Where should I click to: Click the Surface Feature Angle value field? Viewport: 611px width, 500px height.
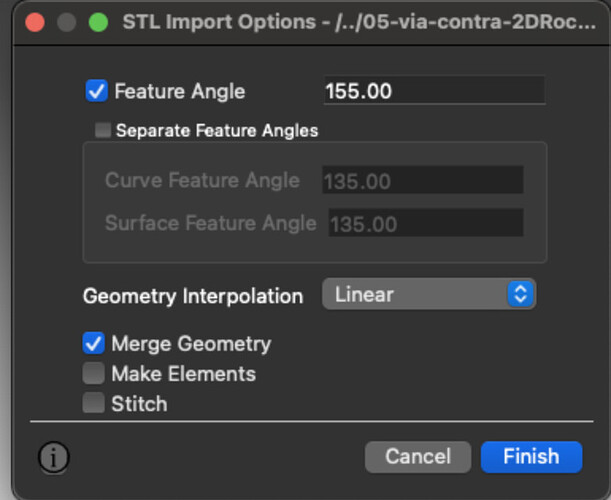pyautogui.click(x=426, y=223)
